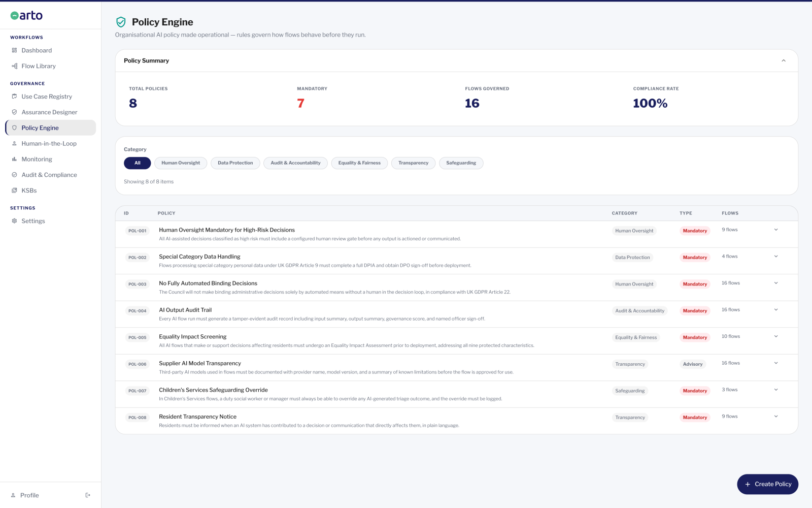Filter by Data Protection category

pyautogui.click(x=235, y=163)
